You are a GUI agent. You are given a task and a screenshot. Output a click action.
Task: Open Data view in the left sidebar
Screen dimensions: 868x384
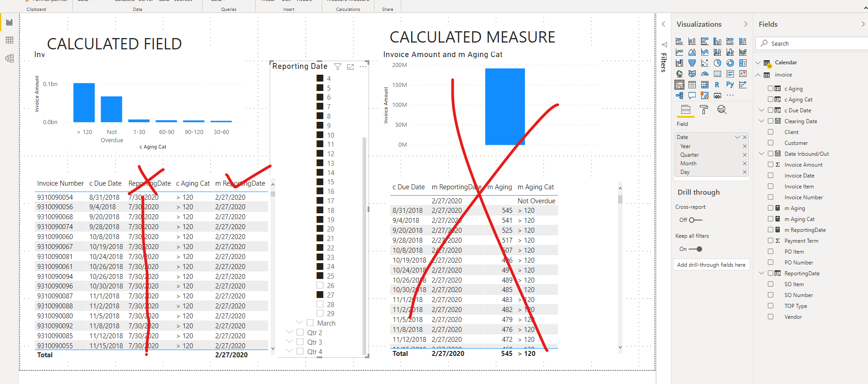point(10,40)
